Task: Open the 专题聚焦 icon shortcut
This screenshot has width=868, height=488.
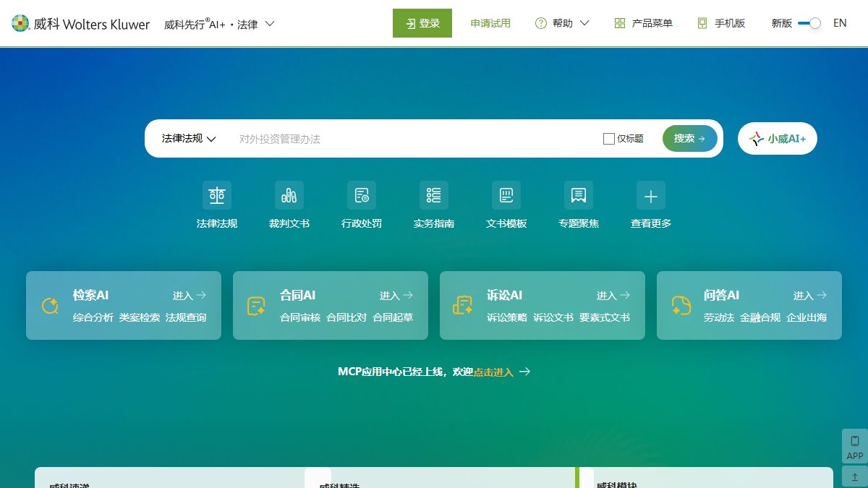Action: click(579, 195)
